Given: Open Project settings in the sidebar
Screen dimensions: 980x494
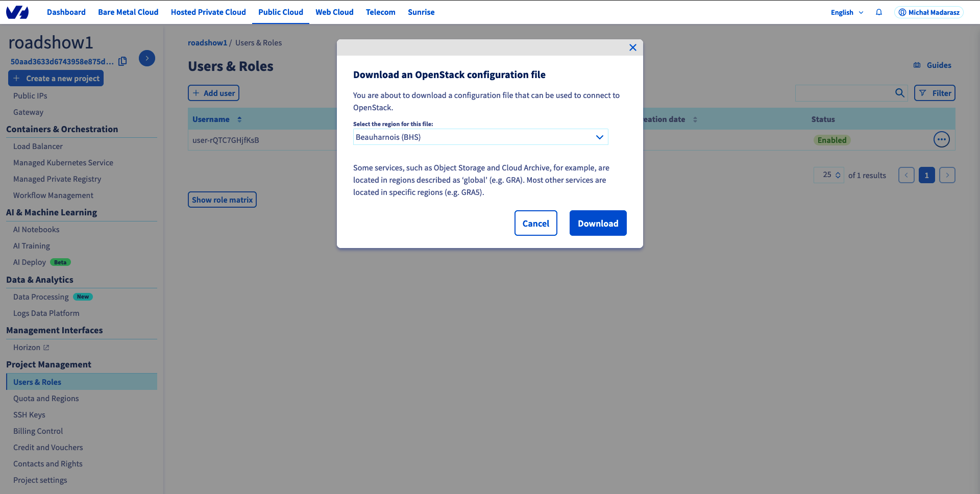Looking at the screenshot, I should click(40, 480).
